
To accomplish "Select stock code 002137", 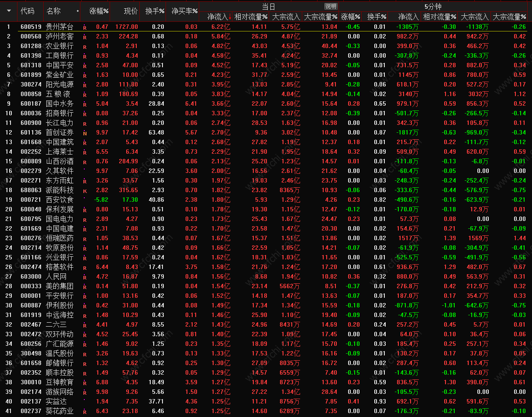I will (31, 401).
